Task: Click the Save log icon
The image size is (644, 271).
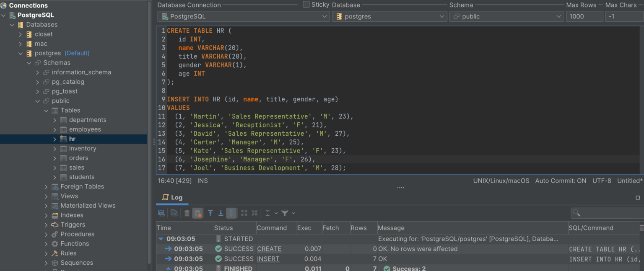Action: tap(161, 213)
